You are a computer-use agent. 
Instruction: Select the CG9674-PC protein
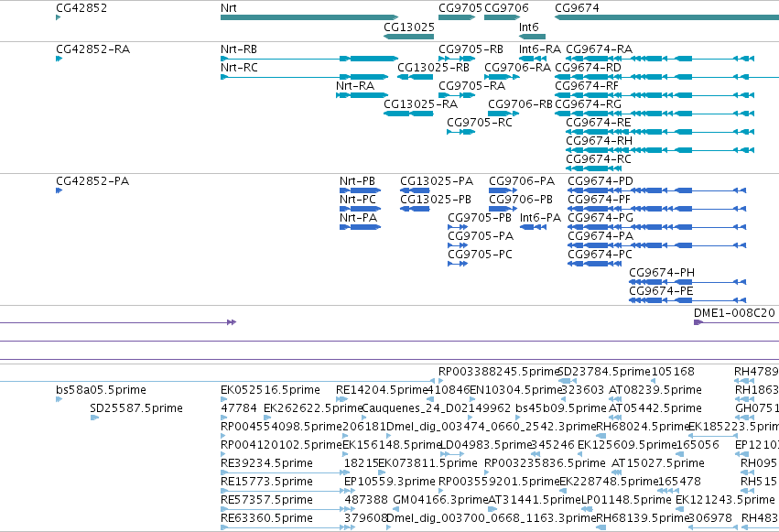click(x=595, y=264)
